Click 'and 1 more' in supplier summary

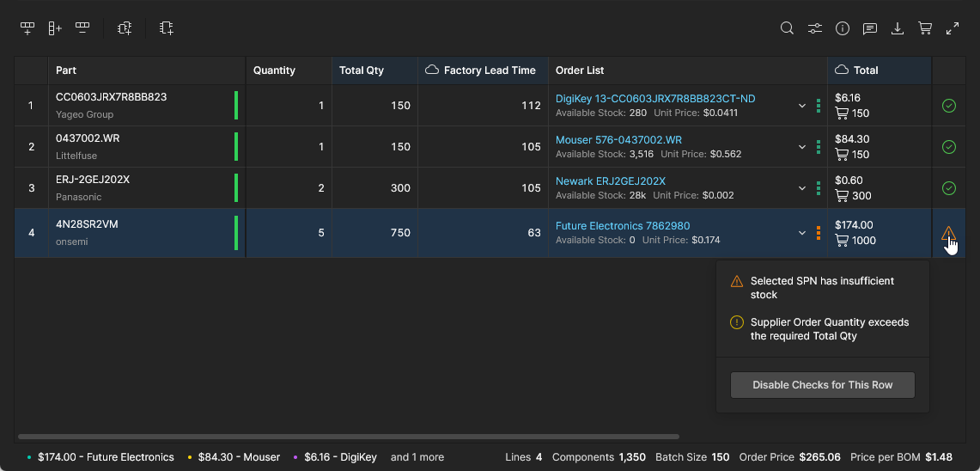(417, 457)
